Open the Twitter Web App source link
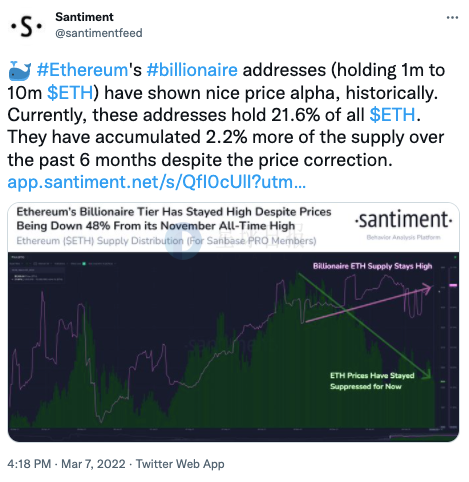The height and width of the screenshot is (482, 469). [x=180, y=464]
